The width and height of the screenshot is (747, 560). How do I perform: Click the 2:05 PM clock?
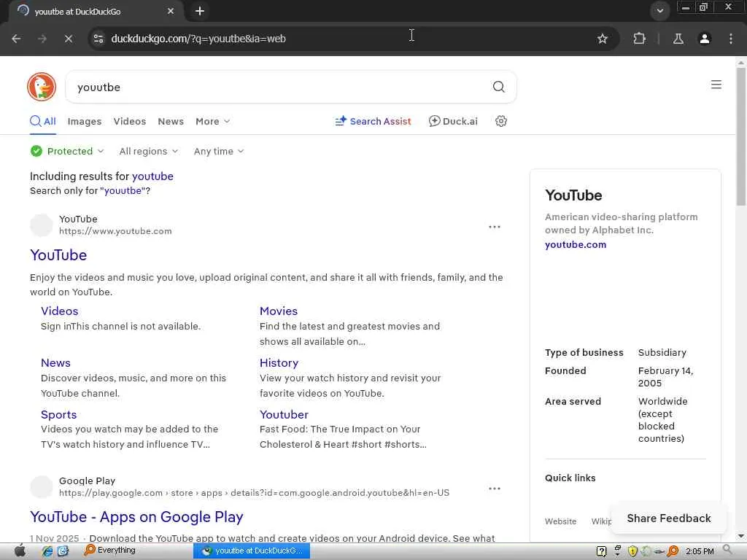700,551
